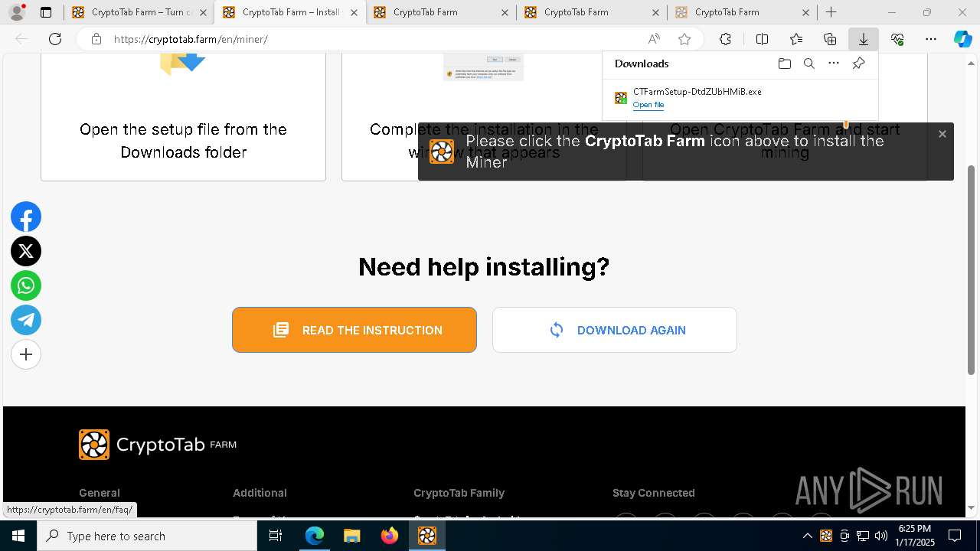Viewport: 980px width, 551px height.
Task: Click the page vertical scrollbar thumb
Action: pyautogui.click(x=972, y=270)
